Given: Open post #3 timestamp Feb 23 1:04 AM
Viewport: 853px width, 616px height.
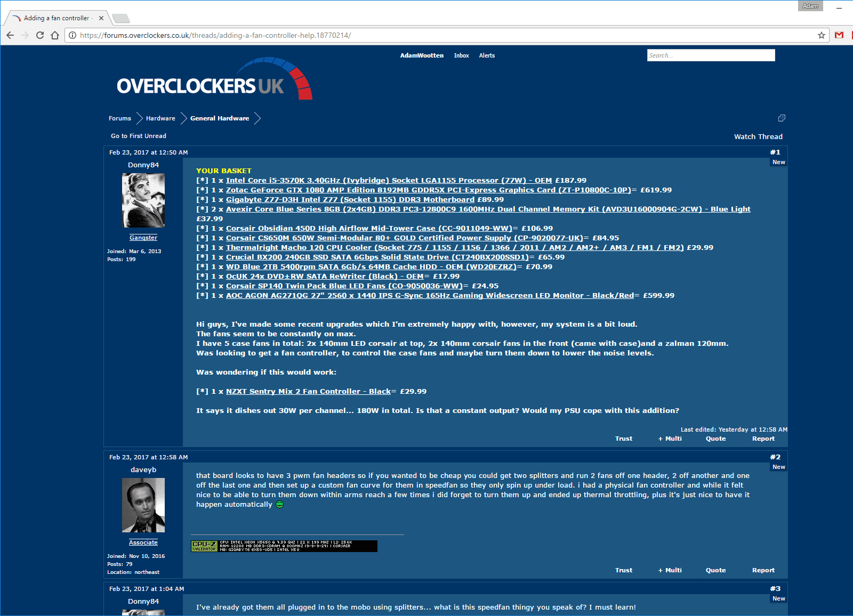Looking at the screenshot, I should (147, 589).
